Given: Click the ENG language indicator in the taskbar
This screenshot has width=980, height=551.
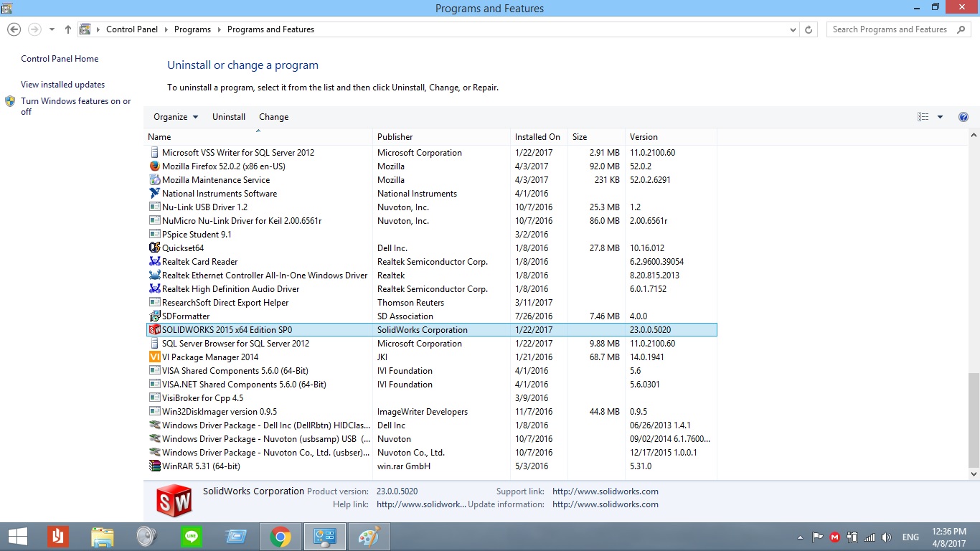Looking at the screenshot, I should 910,537.
